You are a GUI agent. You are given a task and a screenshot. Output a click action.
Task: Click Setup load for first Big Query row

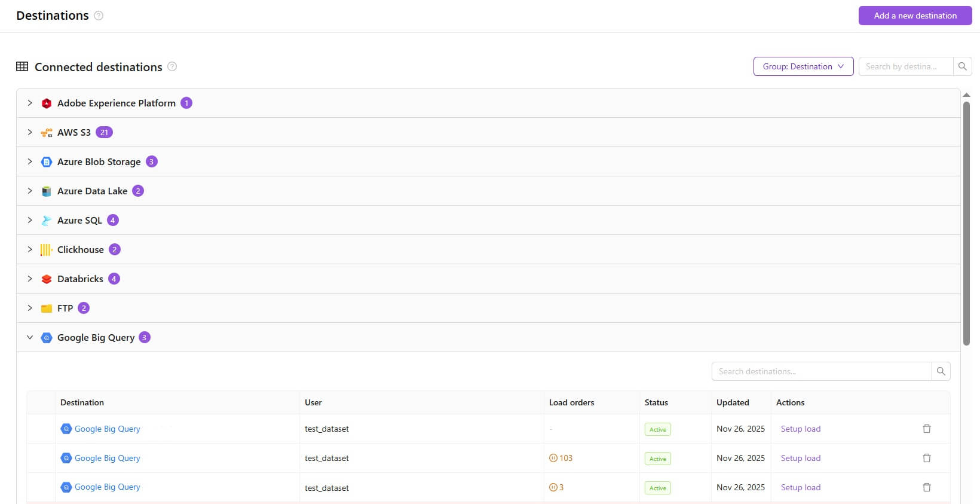[x=800, y=429]
